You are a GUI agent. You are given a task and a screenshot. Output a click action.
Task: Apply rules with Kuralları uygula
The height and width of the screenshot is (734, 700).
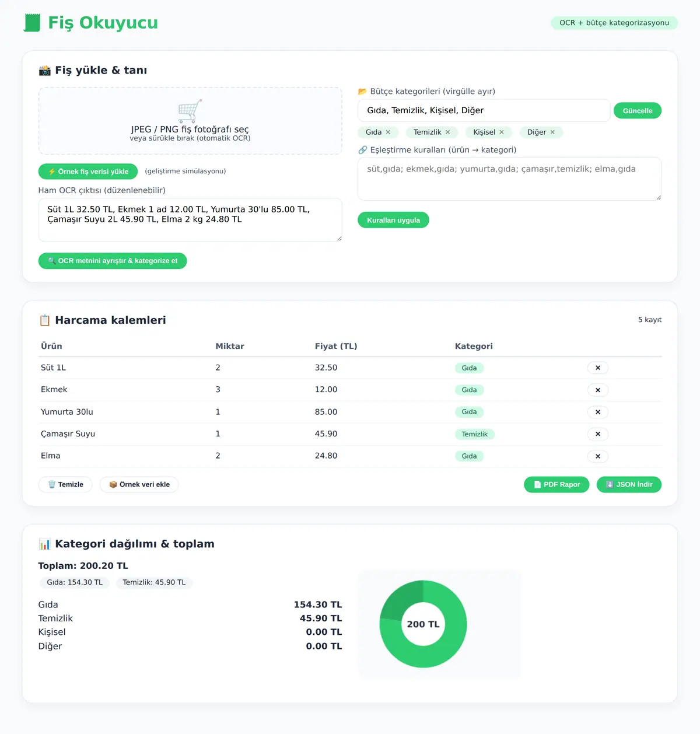pos(393,220)
